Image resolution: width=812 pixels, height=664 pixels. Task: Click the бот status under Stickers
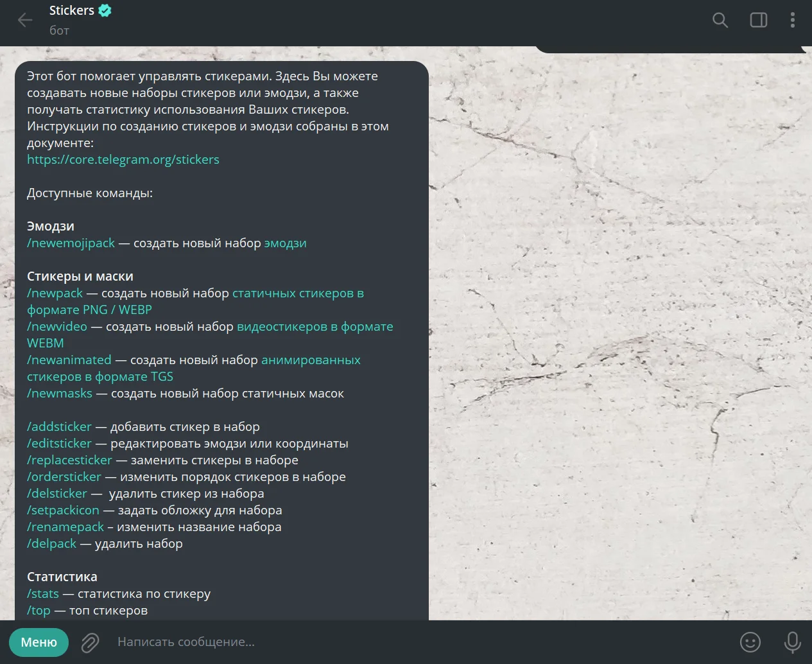coord(59,30)
